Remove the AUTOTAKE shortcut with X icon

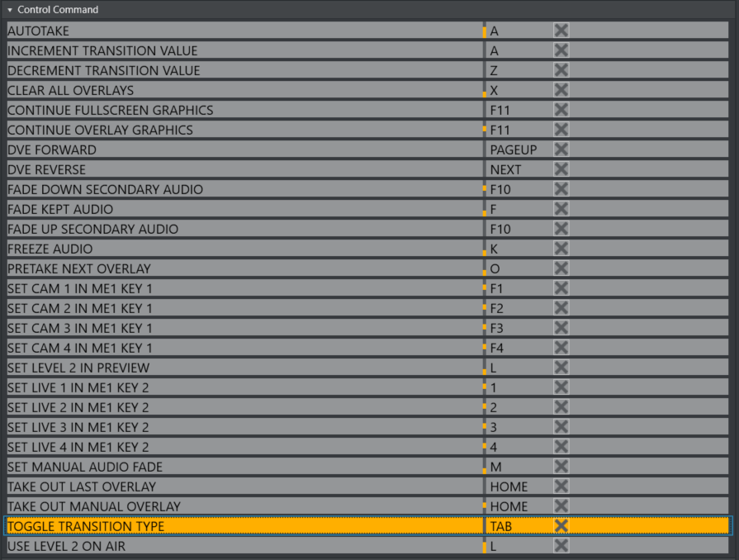(x=561, y=31)
